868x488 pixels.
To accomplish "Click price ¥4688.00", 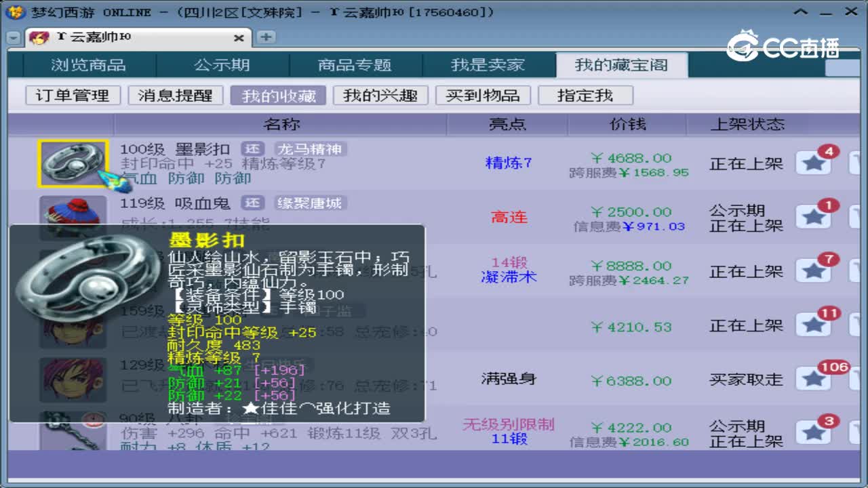I will click(x=631, y=158).
